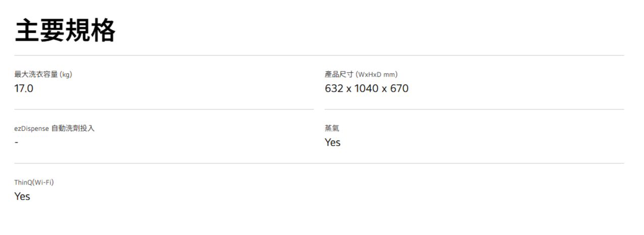Select the 1040 height number
This screenshot has width=644, height=235.
coord(366,89)
